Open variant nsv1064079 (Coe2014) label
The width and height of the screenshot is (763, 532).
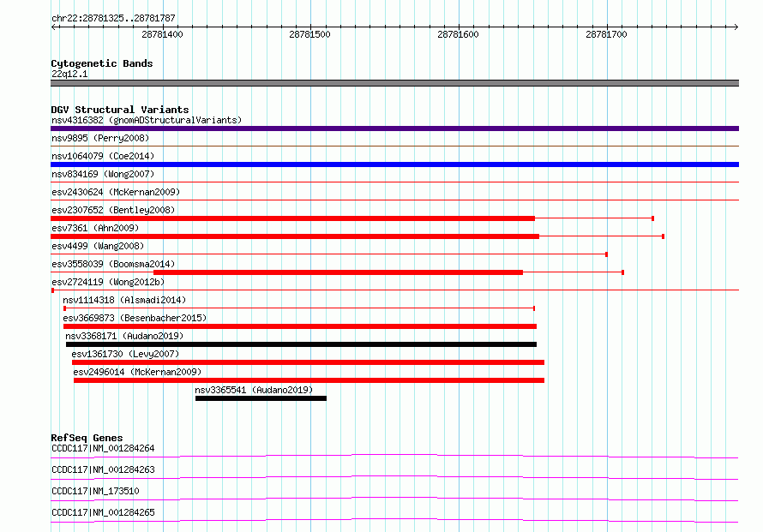[103, 156]
